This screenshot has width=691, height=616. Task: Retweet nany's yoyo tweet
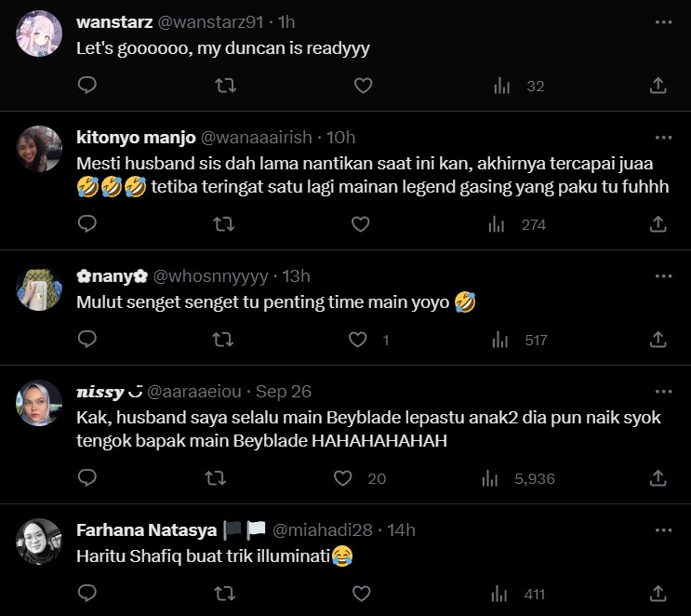tap(225, 340)
